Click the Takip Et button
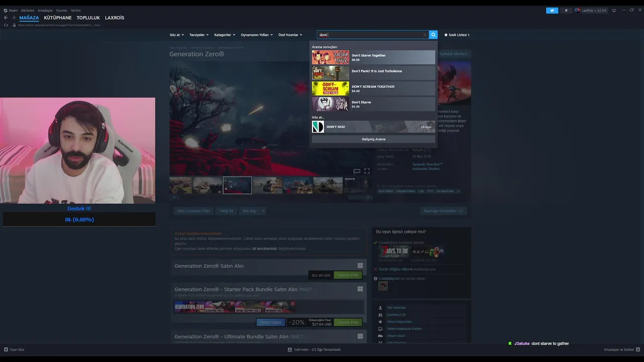Viewport: 644px width, 362px height. [x=226, y=211]
